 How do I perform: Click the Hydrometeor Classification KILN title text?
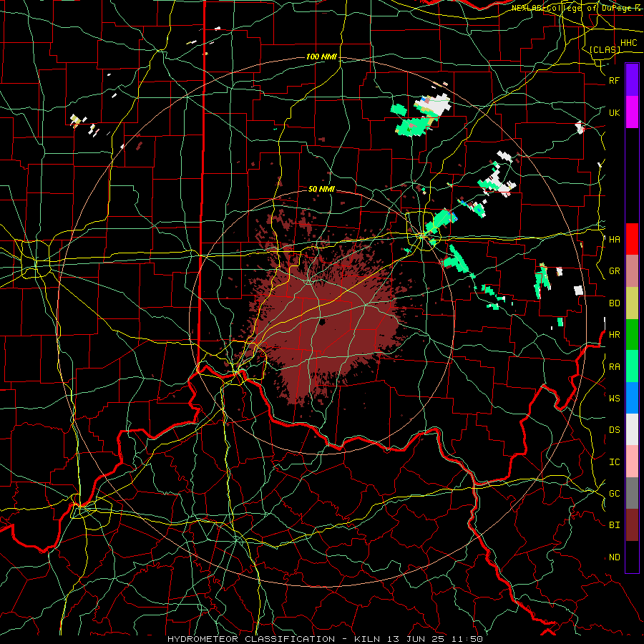coord(325,639)
